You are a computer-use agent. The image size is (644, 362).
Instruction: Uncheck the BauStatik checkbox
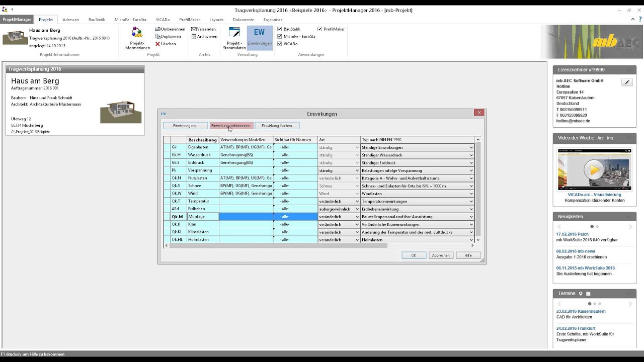coord(280,29)
